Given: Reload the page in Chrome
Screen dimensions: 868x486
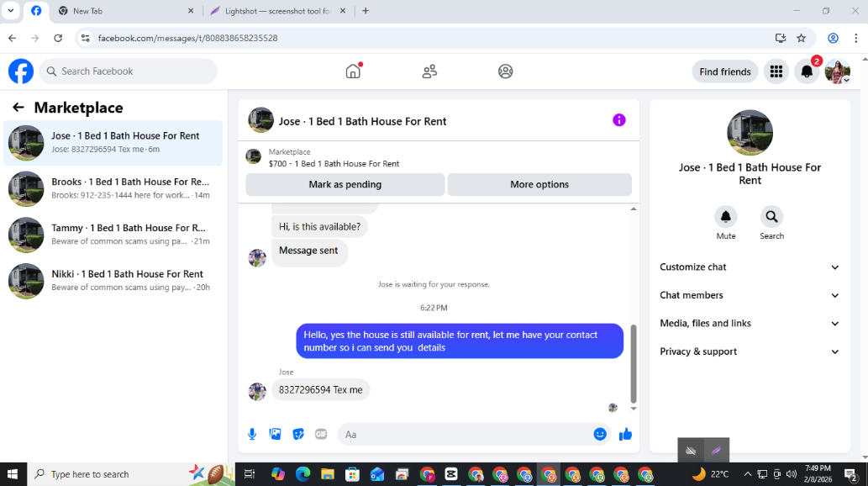Looking at the screenshot, I should tap(58, 38).
